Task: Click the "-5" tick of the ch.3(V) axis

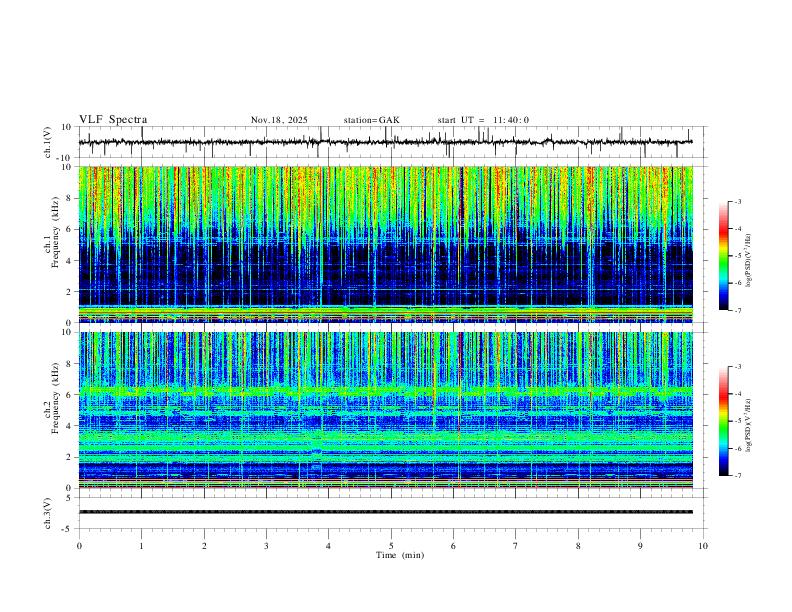Action: [68, 529]
